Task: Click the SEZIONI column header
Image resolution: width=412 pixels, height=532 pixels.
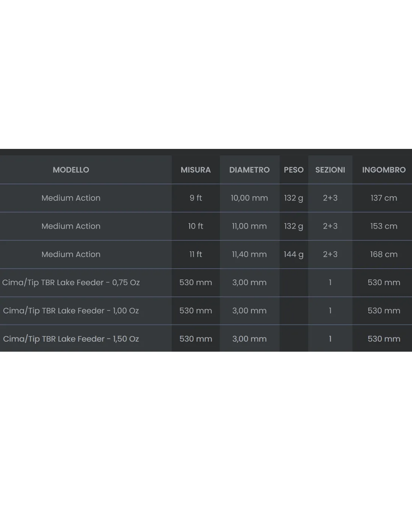Action: [330, 170]
